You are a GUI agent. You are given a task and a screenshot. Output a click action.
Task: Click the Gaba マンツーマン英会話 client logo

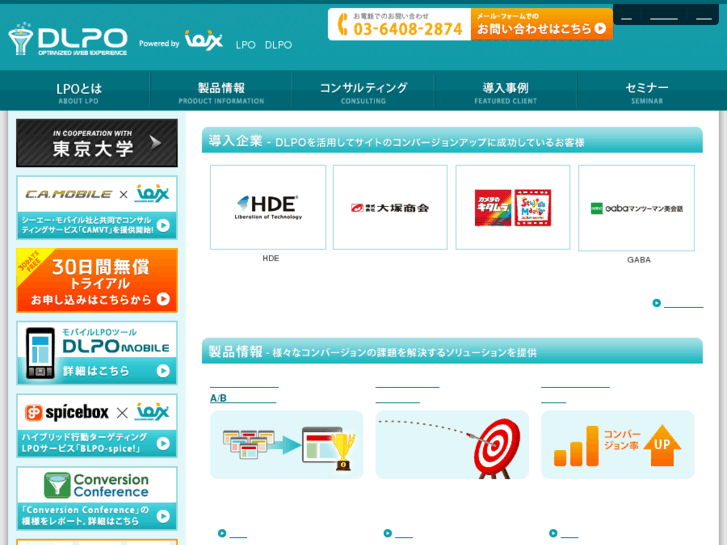click(x=636, y=208)
